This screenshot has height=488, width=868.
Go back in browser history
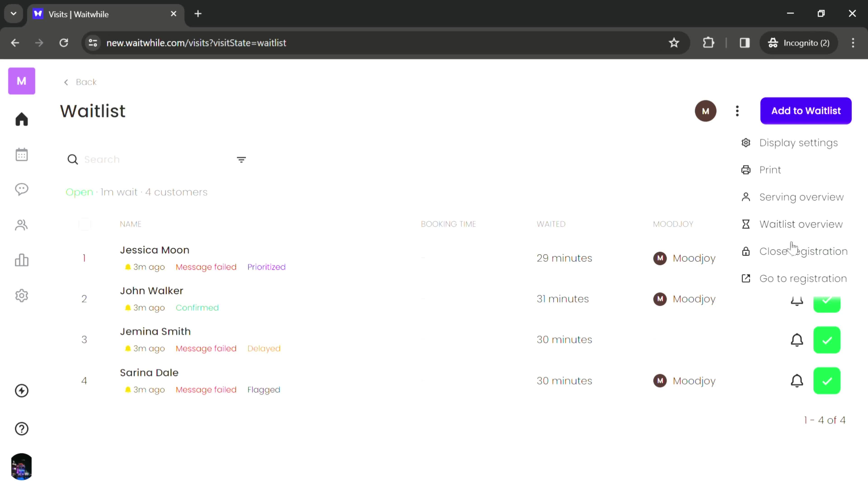(x=15, y=43)
